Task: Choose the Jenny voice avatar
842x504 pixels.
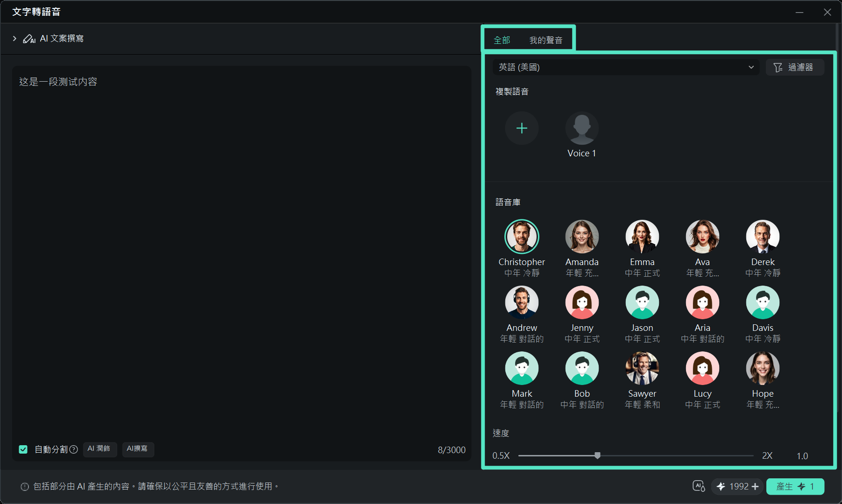Action: click(x=582, y=302)
